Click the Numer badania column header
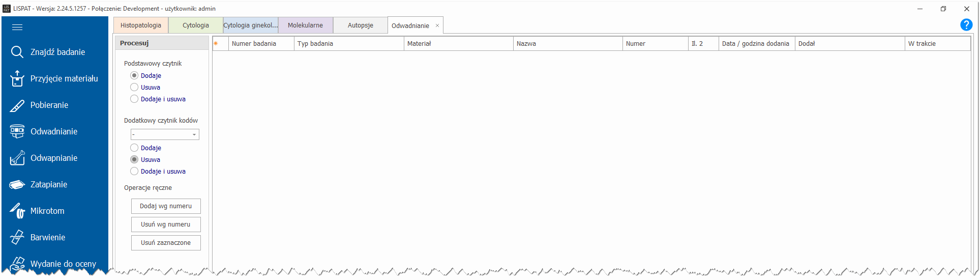The width and height of the screenshot is (980, 280). [261, 44]
